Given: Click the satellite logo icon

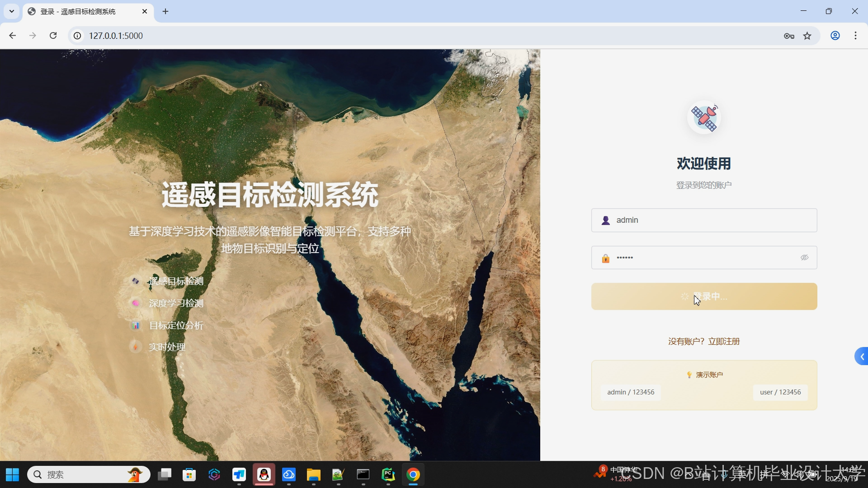Looking at the screenshot, I should [x=704, y=118].
